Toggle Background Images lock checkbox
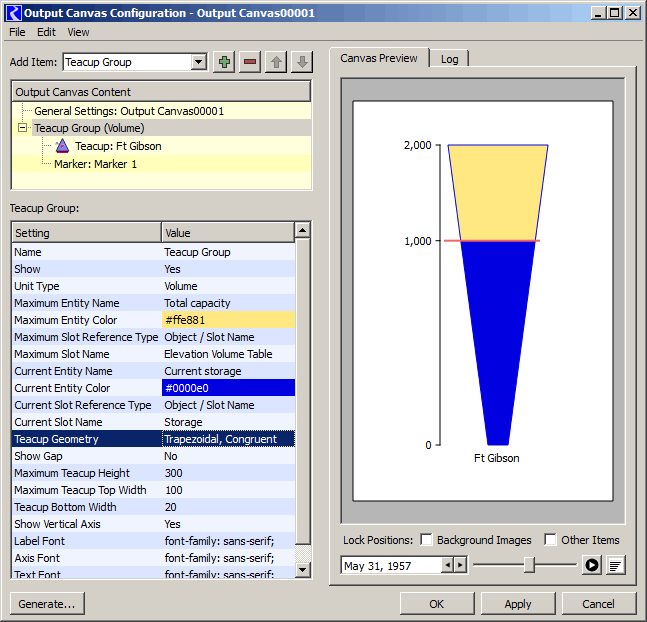The image size is (647, 622). point(426,539)
